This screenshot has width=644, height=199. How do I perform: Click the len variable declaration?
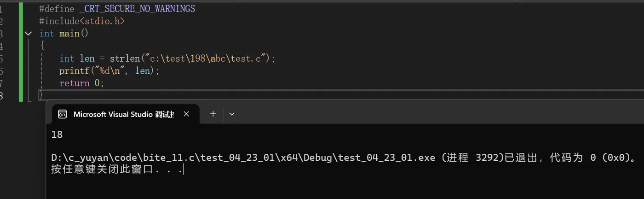(x=87, y=59)
